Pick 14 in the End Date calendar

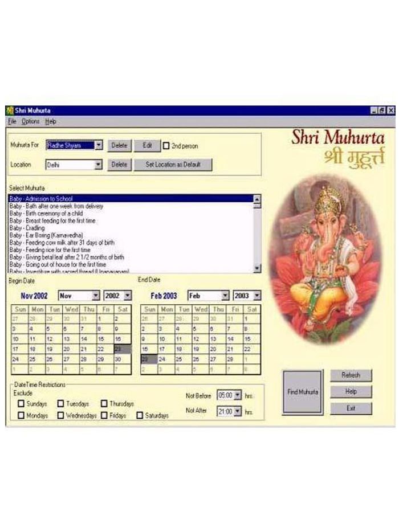(x=235, y=339)
